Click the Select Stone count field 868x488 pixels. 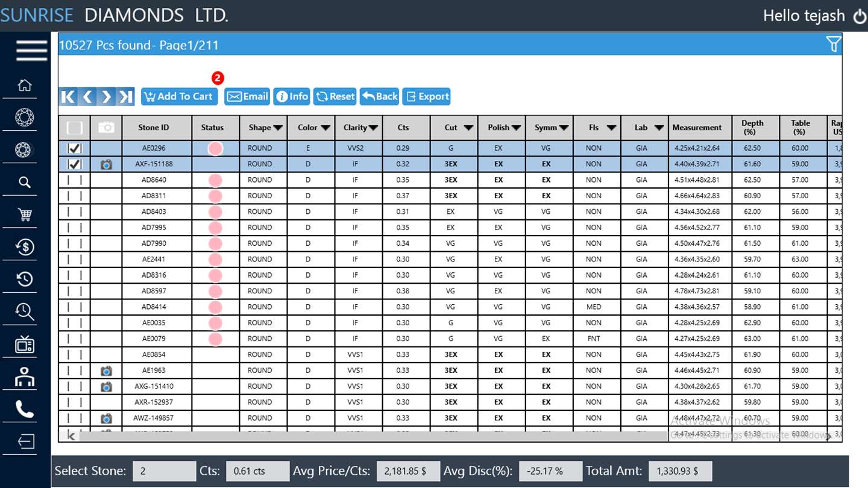[164, 471]
